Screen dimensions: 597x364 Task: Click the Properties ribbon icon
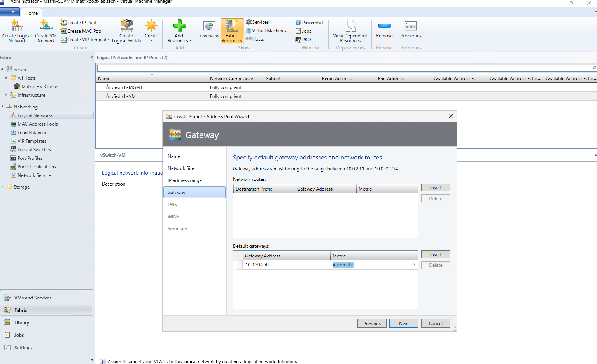411,30
